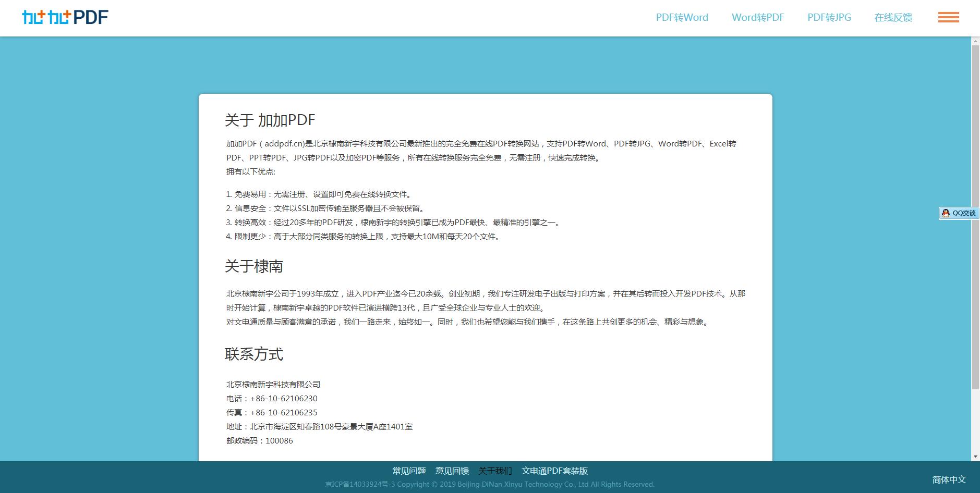
Task: Open the orange hamburger menu
Action: pyautogui.click(x=948, y=18)
